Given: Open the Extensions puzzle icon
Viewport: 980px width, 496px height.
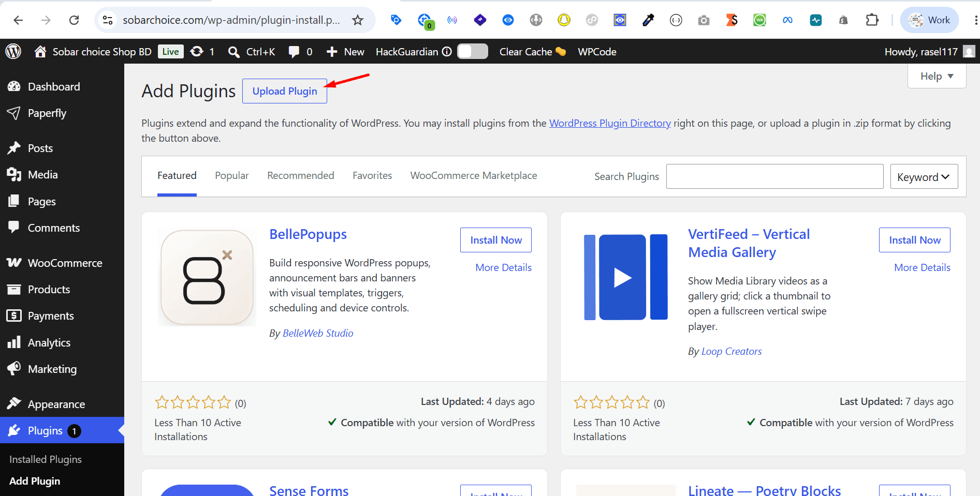Looking at the screenshot, I should pyautogui.click(x=872, y=20).
